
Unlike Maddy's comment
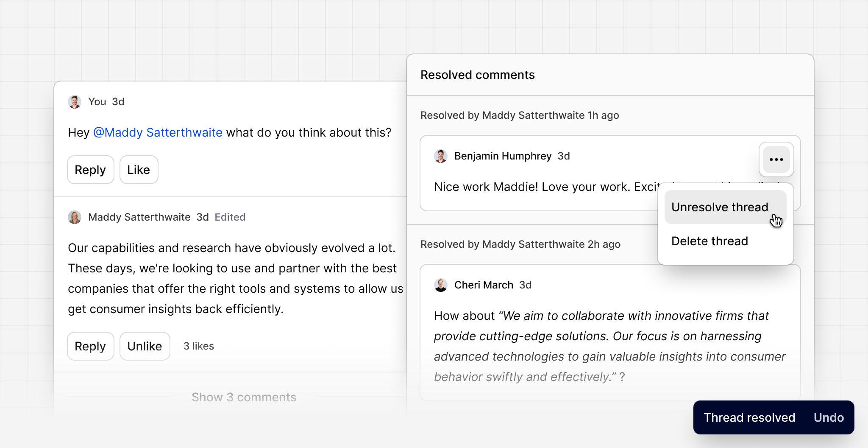coord(145,346)
